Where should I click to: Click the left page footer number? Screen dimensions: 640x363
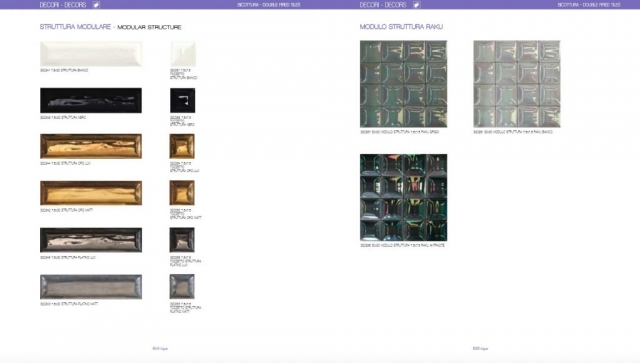click(x=160, y=349)
